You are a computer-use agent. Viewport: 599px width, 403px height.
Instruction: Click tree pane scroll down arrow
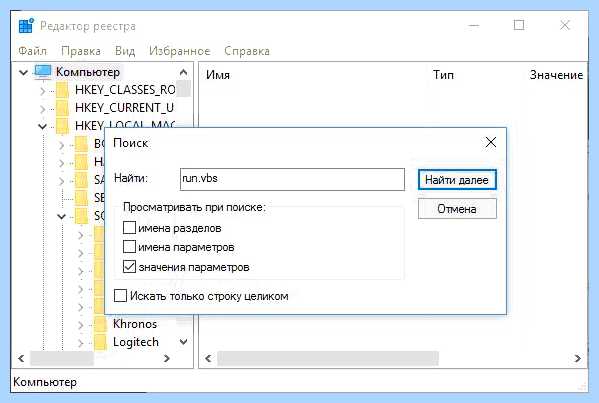(183, 341)
